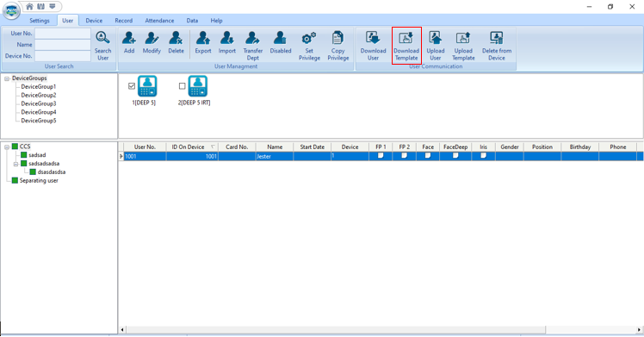This screenshot has width=644, height=337.
Task: Sort by ID On Device column header
Action: [192, 147]
